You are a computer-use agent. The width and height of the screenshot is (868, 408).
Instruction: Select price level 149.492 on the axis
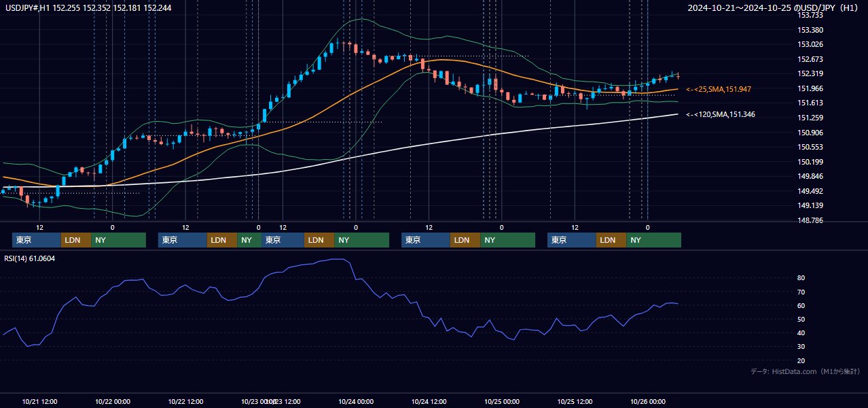810,191
